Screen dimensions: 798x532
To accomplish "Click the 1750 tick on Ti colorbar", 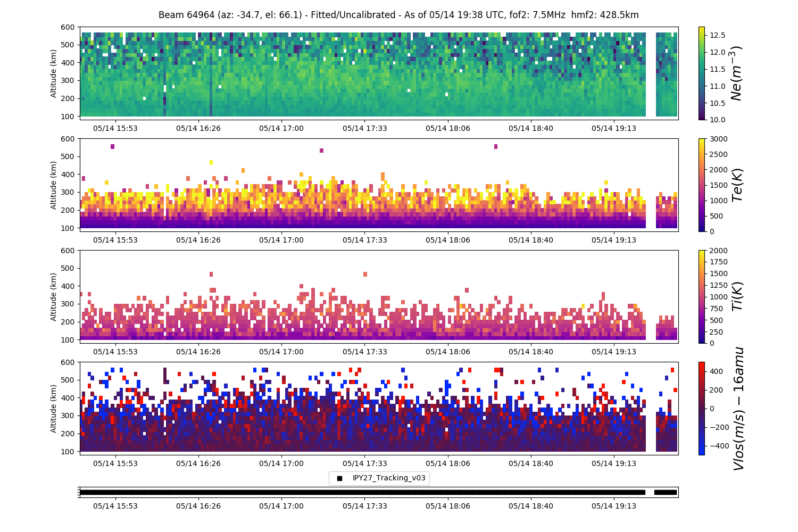I will 718,262.
